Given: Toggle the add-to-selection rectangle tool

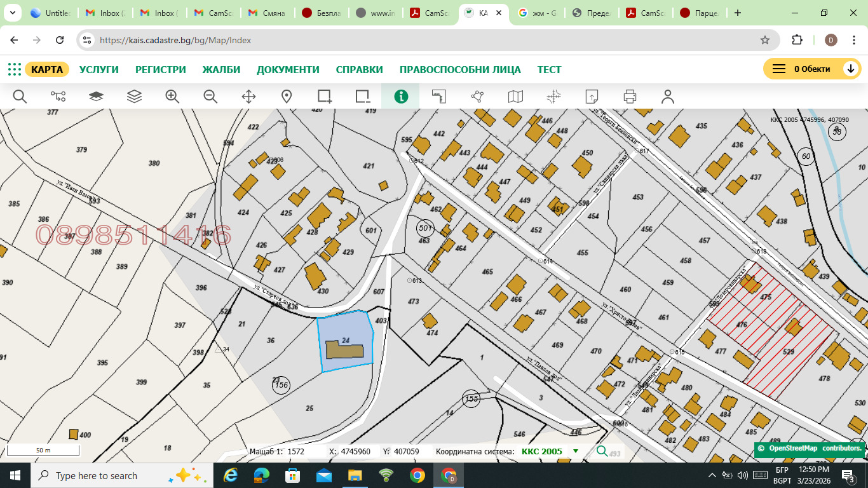Looking at the screenshot, I should pos(325,97).
